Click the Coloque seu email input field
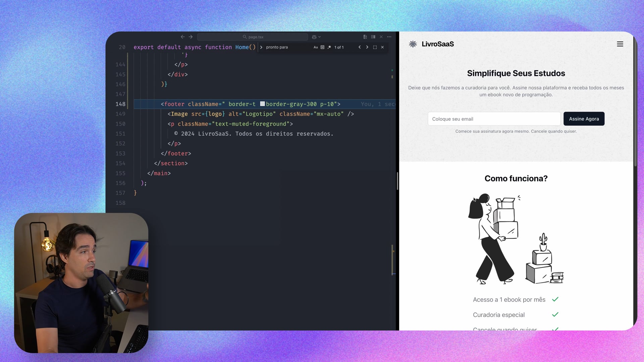644x362 pixels. (x=494, y=119)
